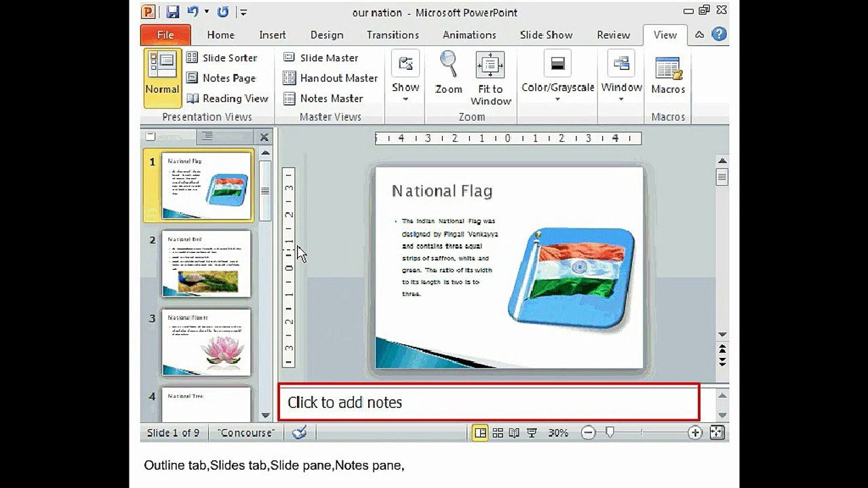The image size is (868, 488).
Task: Expand the Color/Grayscale dropdown
Action: (x=557, y=77)
